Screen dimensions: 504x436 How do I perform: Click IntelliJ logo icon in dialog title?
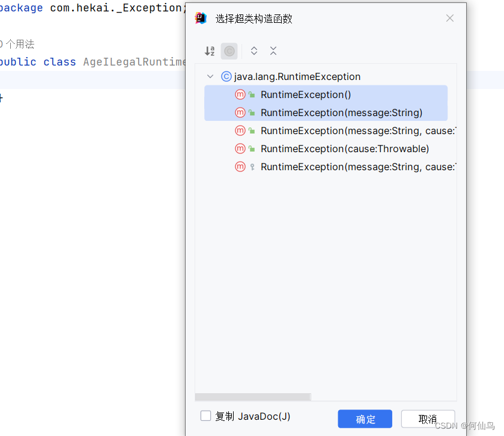(x=201, y=18)
